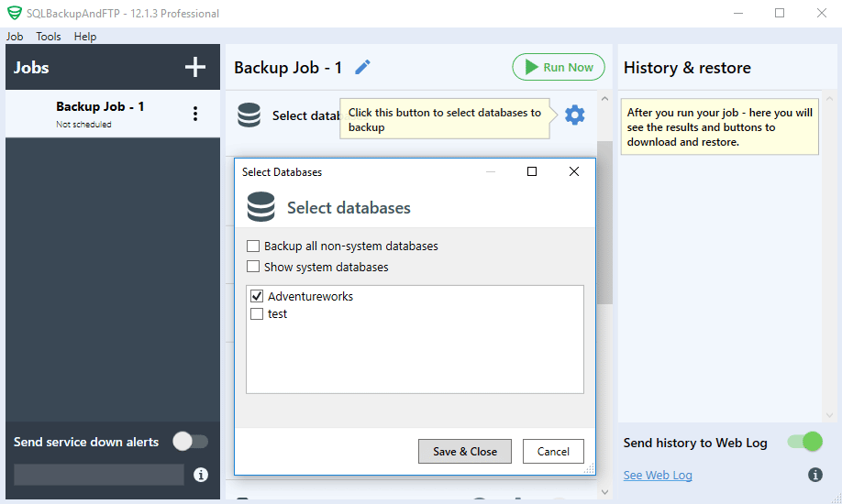Click the center panel scrollbar thumb

point(604,223)
